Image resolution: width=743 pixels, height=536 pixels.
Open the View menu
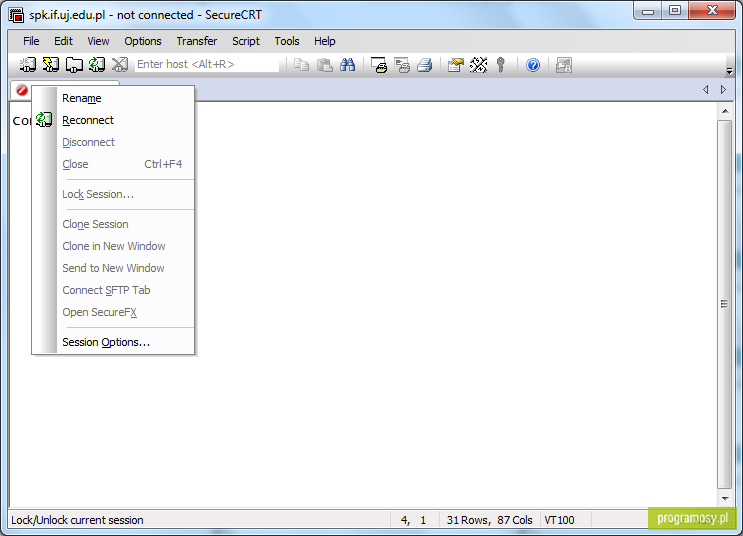click(98, 41)
